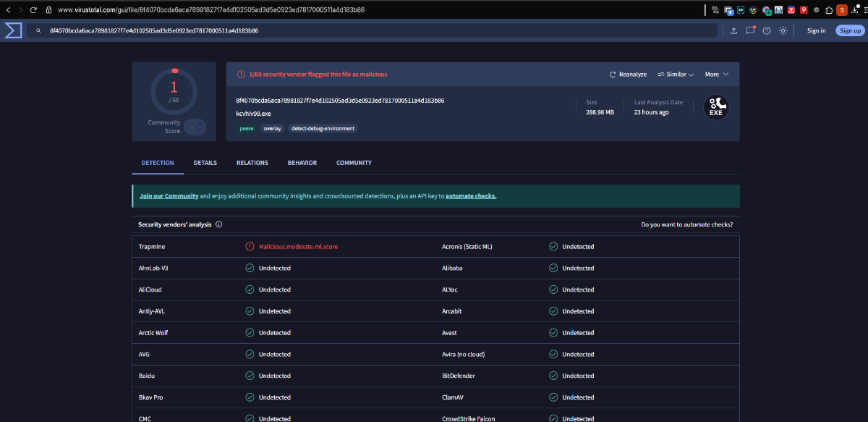Click the file hash text in summary

340,101
